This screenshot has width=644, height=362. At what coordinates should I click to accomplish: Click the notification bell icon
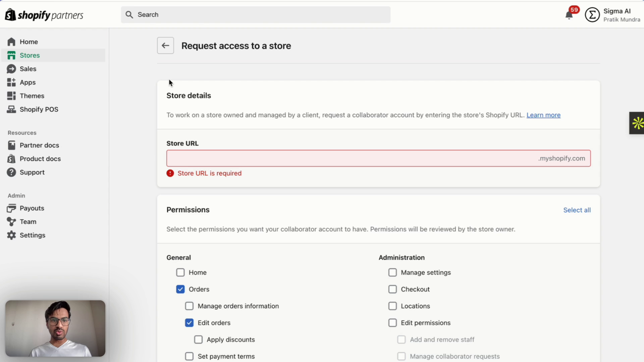569,15
